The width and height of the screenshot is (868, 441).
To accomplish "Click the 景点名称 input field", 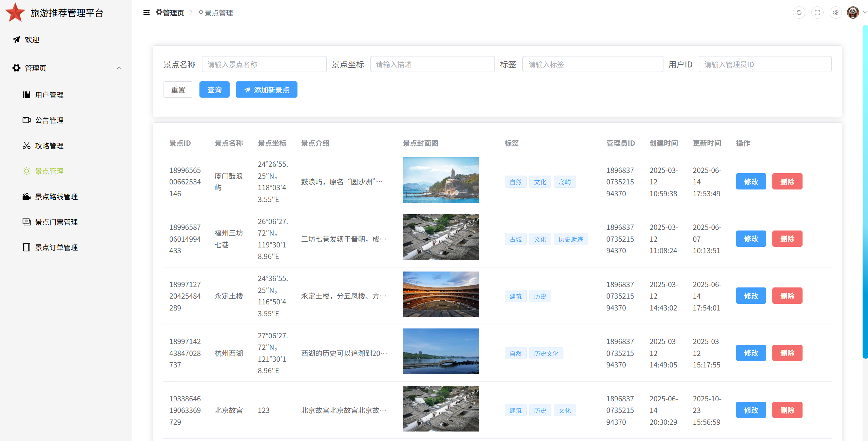I will [x=264, y=64].
